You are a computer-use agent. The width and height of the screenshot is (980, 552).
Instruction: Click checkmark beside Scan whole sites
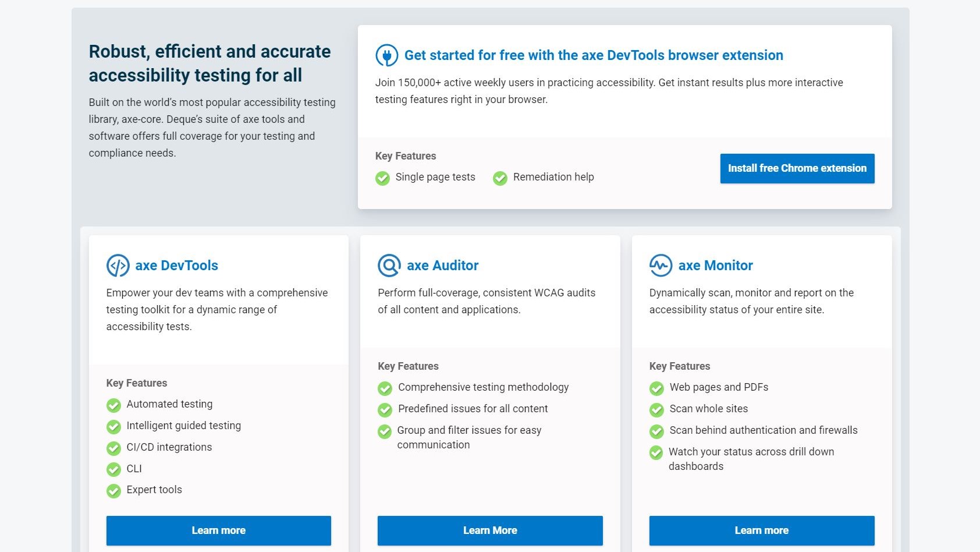(x=656, y=410)
